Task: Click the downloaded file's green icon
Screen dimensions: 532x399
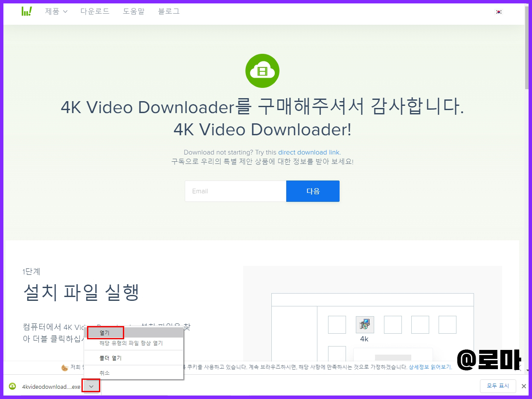Action: pos(12,387)
